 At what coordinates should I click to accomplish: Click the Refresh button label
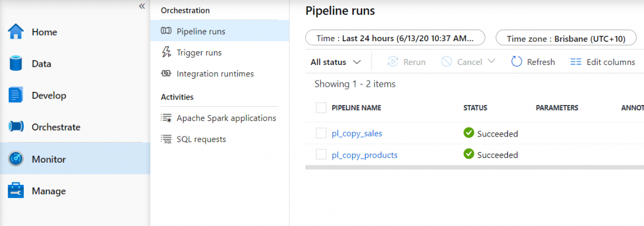(541, 62)
